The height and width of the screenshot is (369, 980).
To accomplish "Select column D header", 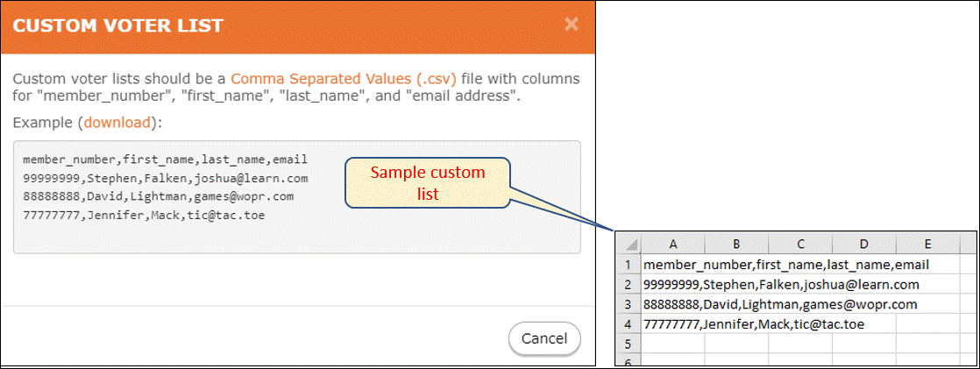I will click(x=863, y=244).
